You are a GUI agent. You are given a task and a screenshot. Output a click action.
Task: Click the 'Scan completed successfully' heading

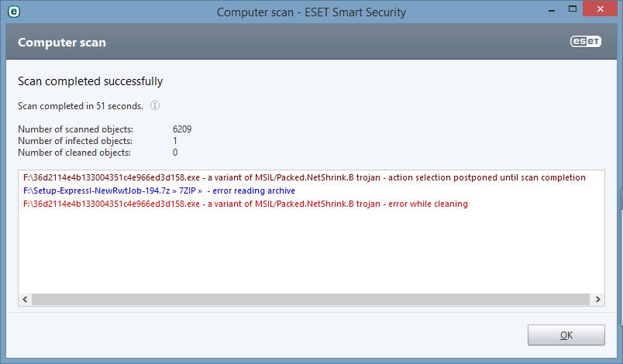90,81
